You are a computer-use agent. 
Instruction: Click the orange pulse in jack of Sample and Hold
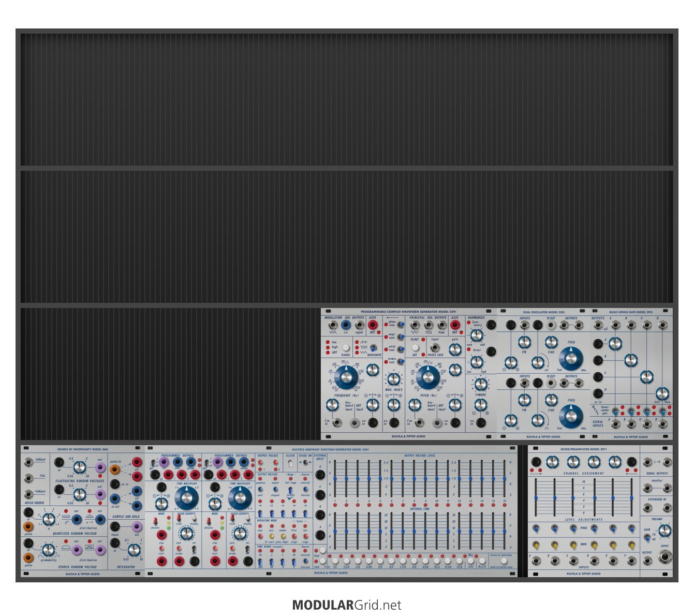115,470
